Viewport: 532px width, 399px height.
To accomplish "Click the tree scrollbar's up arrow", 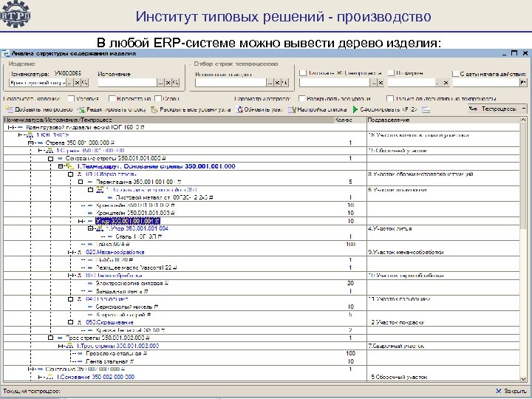I will [523, 120].
